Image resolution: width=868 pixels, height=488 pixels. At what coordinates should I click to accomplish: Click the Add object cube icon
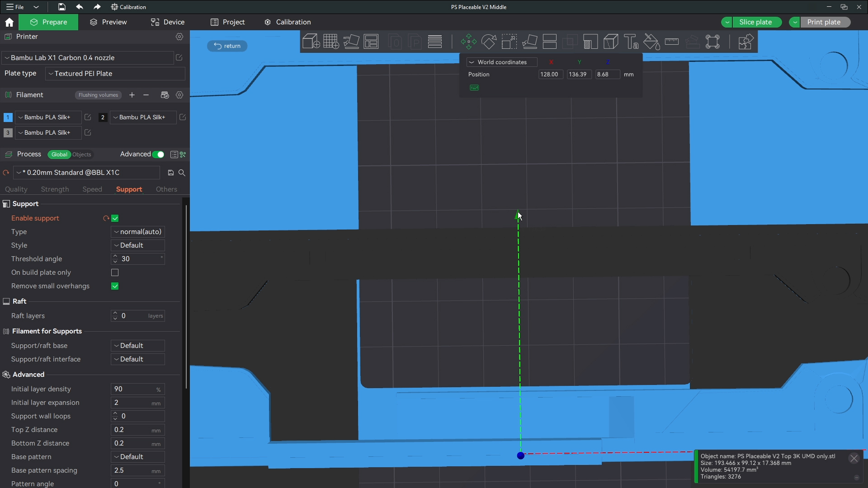click(311, 42)
